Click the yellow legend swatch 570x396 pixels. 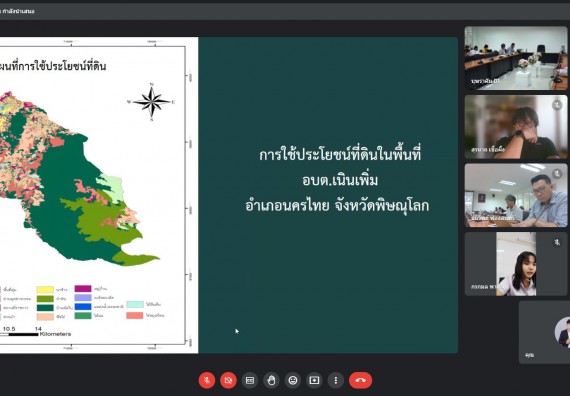pyautogui.click(x=45, y=289)
